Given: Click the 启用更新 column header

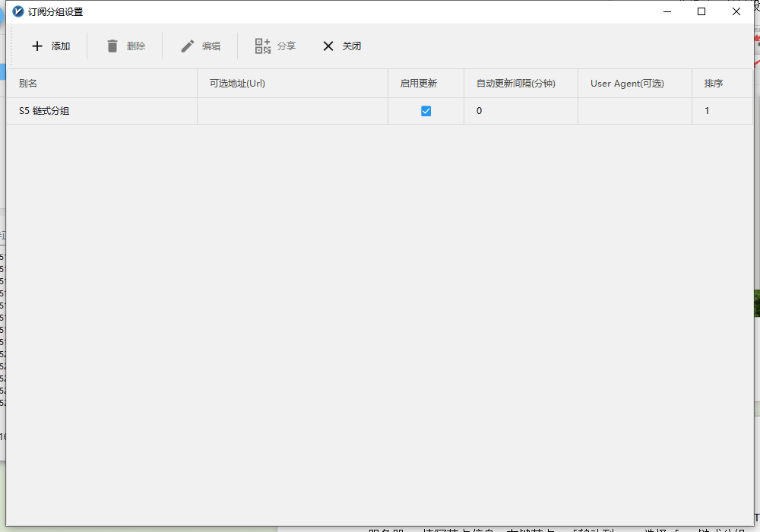Looking at the screenshot, I should click(419, 84).
